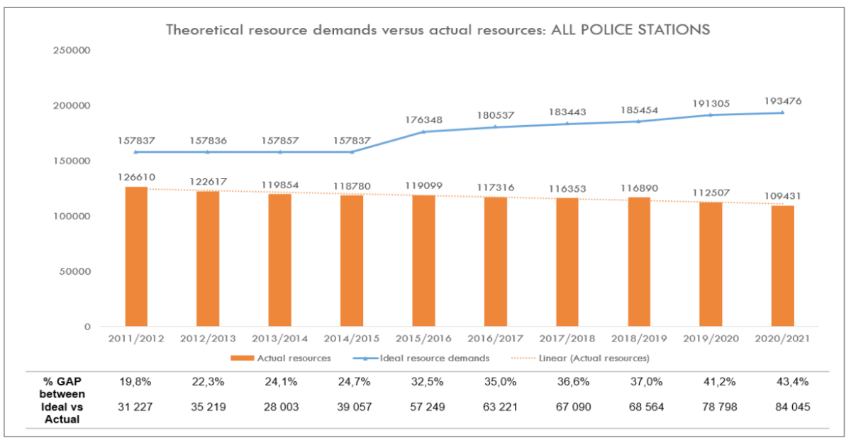858x446 pixels.
Task: Click the 2020/2021 x-axis label
Action: coord(782,339)
